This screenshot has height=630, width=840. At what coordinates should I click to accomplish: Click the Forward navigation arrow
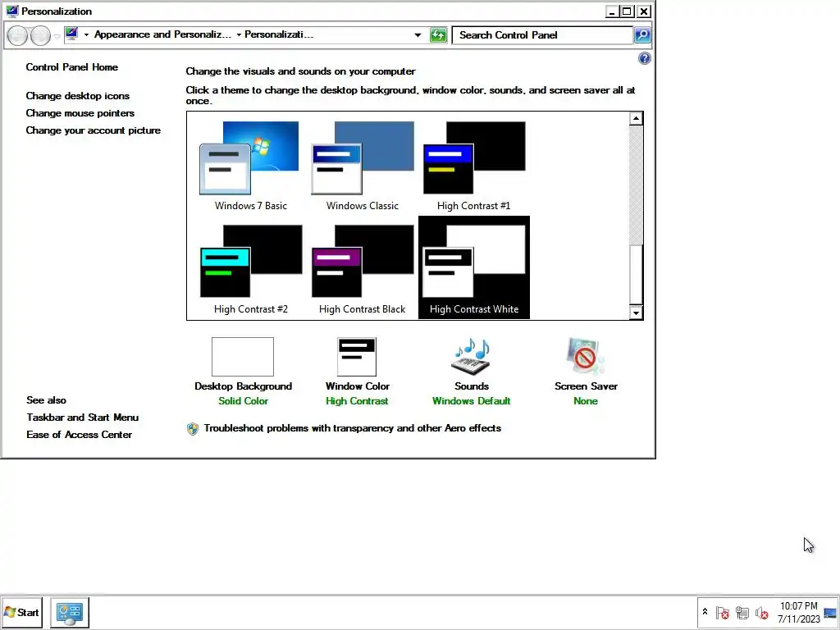[40, 35]
